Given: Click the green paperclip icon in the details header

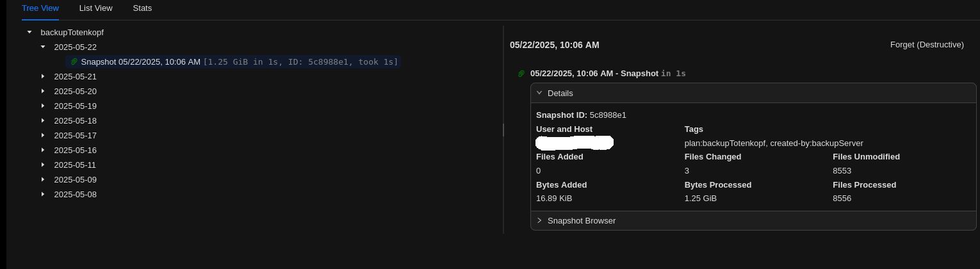Looking at the screenshot, I should 521,74.
